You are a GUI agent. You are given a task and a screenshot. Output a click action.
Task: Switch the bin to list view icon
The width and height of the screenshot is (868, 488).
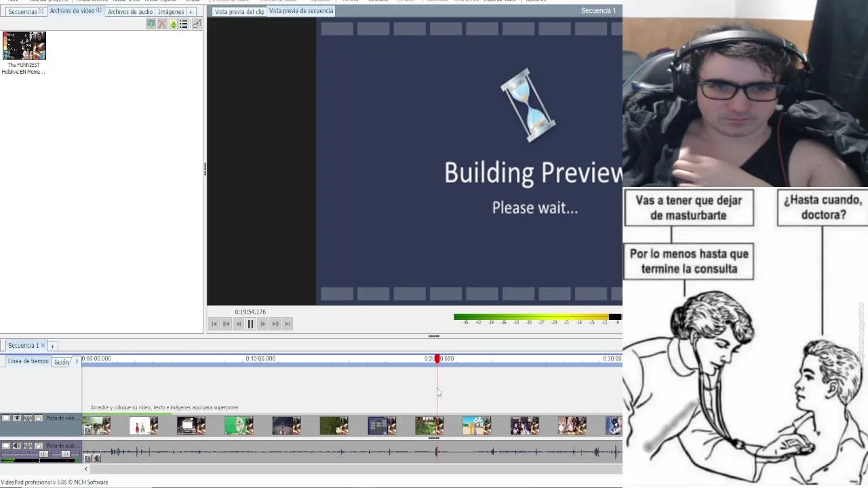(x=183, y=24)
